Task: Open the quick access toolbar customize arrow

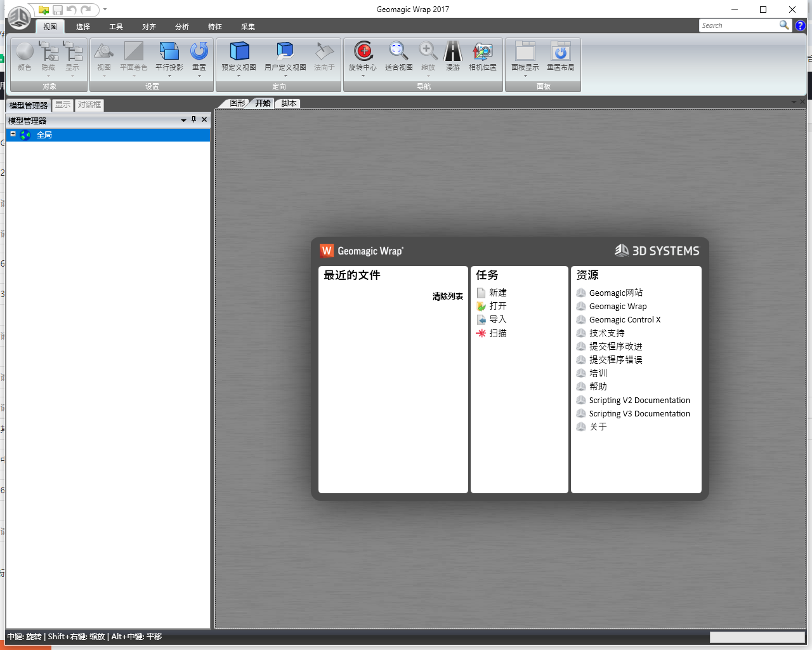Action: pos(105,10)
